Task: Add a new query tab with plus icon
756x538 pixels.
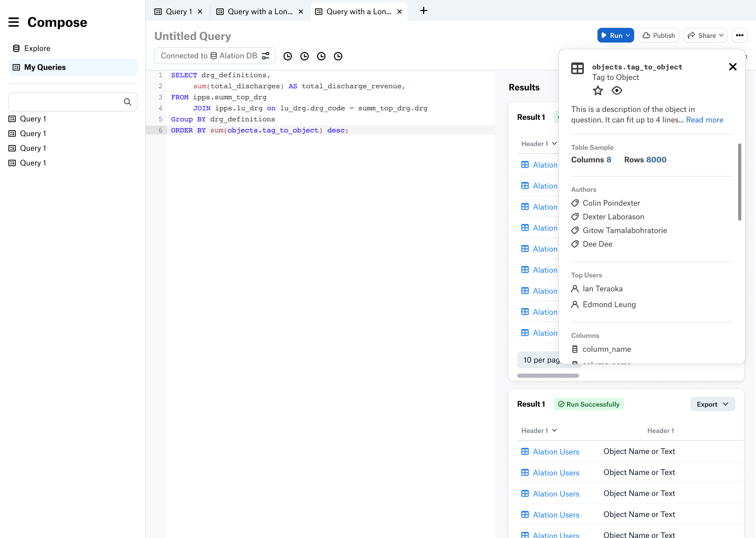Action: [424, 11]
